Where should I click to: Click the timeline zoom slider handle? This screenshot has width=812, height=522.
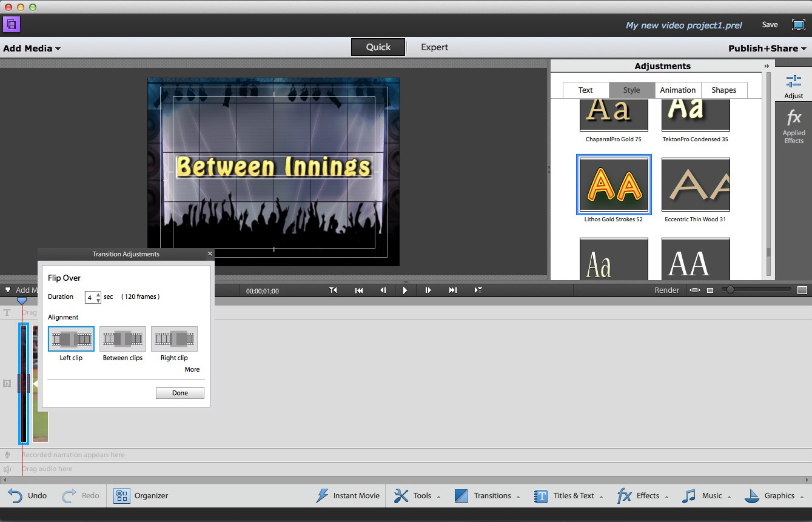[x=730, y=290]
